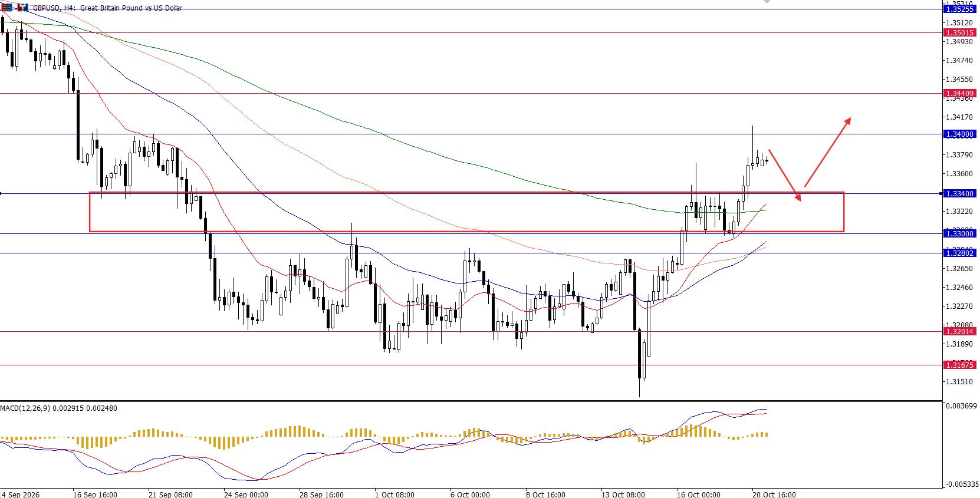Click the 16 Oct 00:00 time marker

pyautogui.click(x=698, y=494)
